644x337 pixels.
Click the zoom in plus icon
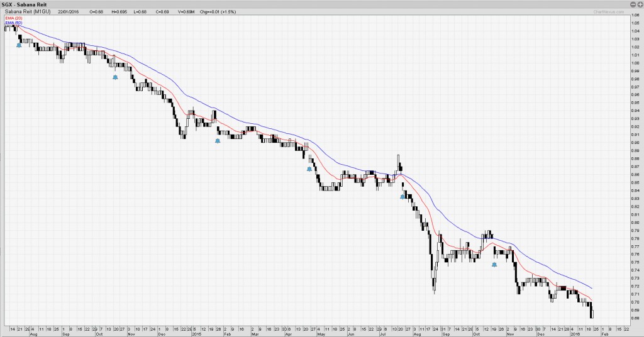(639, 4)
